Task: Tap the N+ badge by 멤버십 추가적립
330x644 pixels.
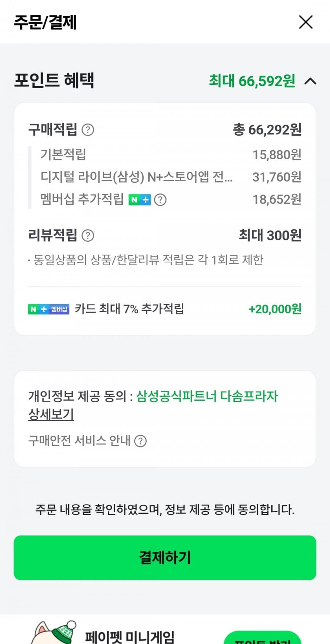Action: click(139, 200)
